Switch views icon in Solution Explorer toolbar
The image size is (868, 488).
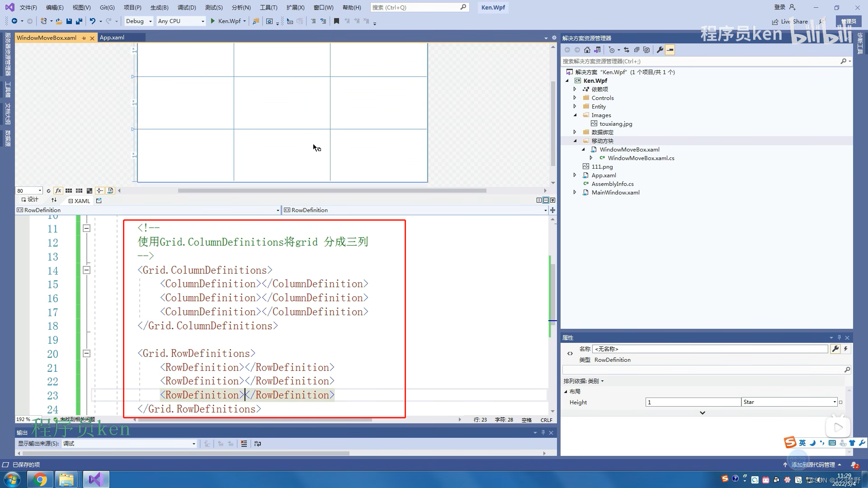(x=597, y=50)
